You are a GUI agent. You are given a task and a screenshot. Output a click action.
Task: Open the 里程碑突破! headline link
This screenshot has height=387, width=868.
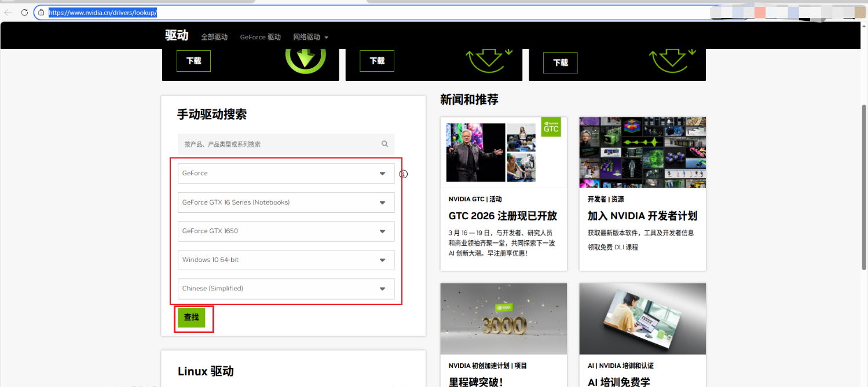pyautogui.click(x=476, y=382)
